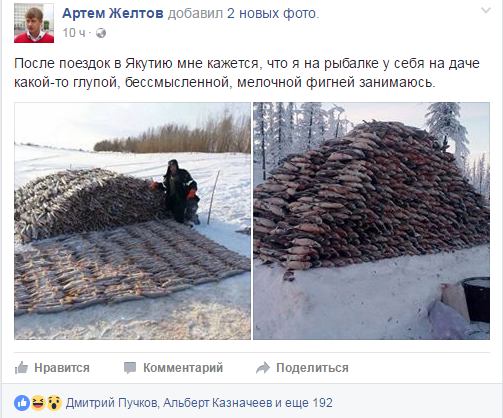The image size is (503, 418).
Task: Open Дмитрий Пучков's profile from reactions
Action: point(112,403)
